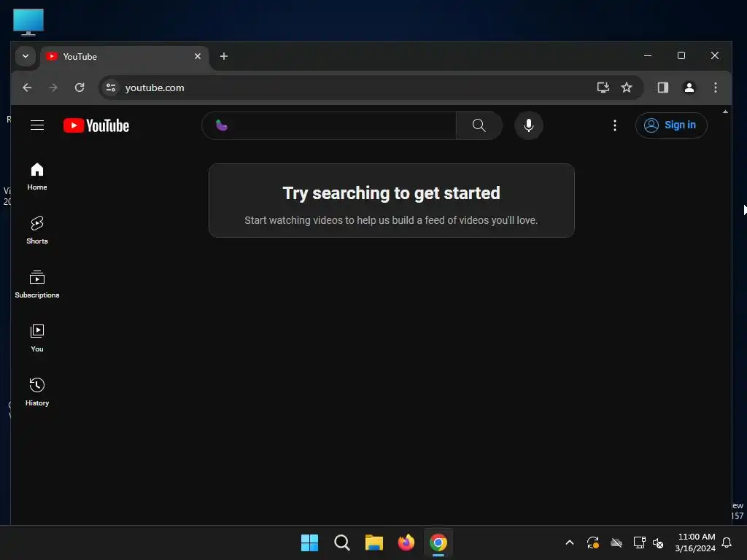This screenshot has height=560, width=747.
Task: View site information icon in address bar
Action: pos(111,87)
